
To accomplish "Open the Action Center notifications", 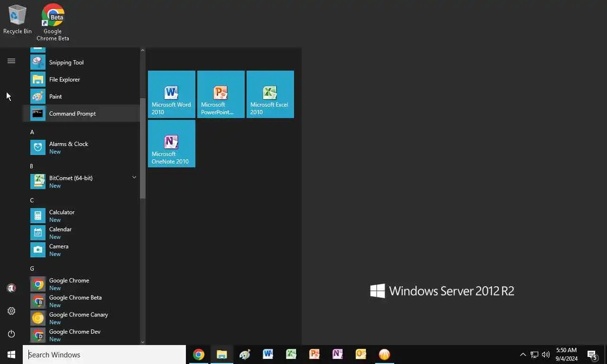I will (592, 355).
